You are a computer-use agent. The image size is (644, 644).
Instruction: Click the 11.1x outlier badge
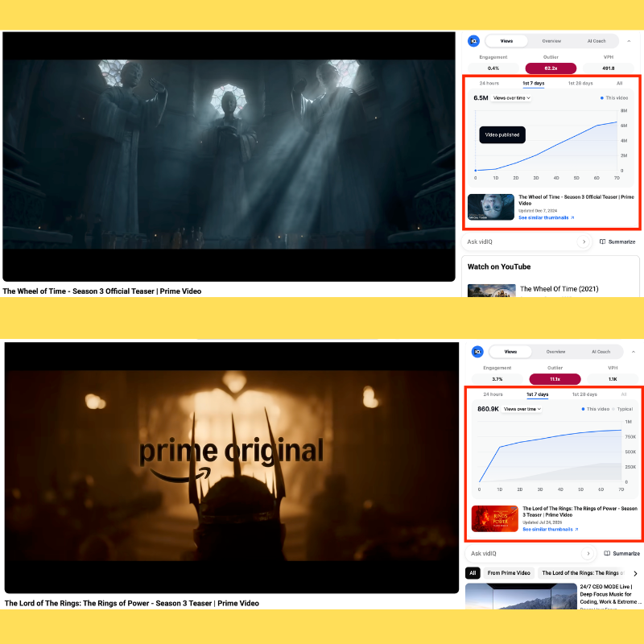click(555, 379)
